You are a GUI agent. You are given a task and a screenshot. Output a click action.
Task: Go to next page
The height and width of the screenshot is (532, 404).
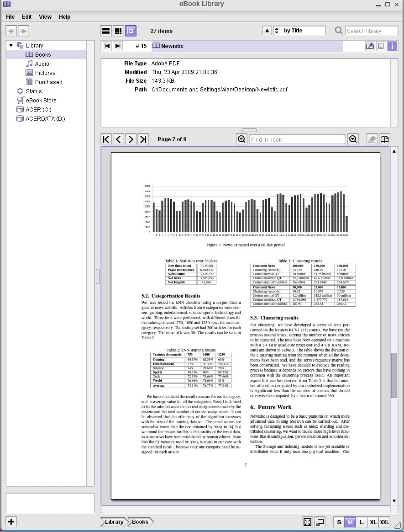tap(131, 139)
